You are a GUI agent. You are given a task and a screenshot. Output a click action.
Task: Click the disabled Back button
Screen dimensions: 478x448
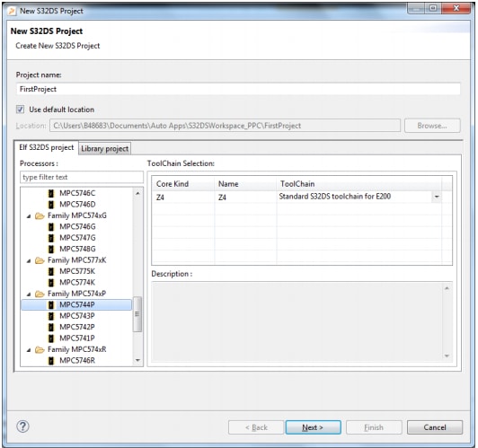coord(256,427)
